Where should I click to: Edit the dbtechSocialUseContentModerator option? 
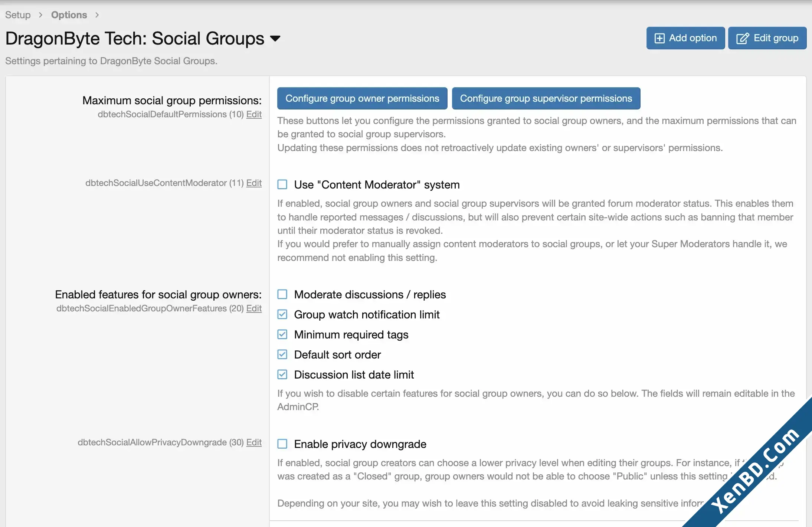pyautogui.click(x=254, y=183)
